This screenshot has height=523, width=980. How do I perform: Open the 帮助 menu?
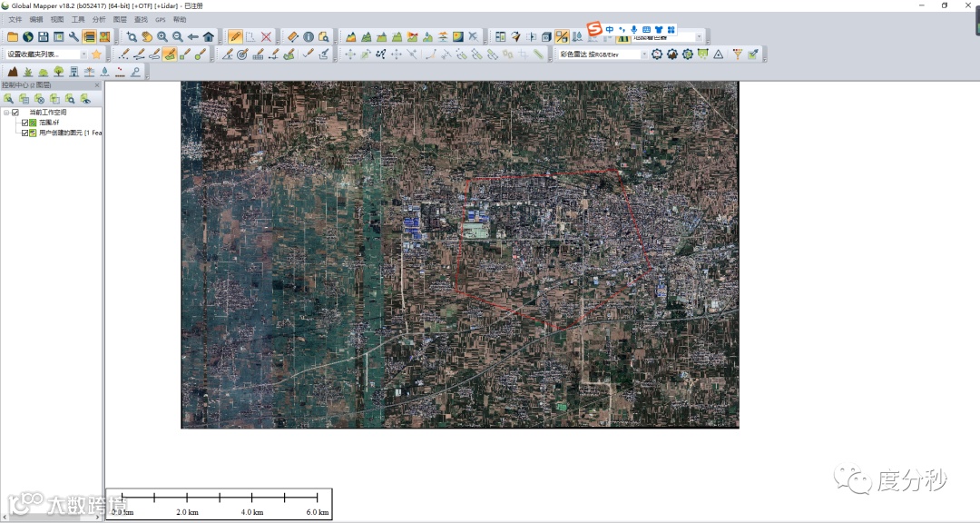[180, 19]
